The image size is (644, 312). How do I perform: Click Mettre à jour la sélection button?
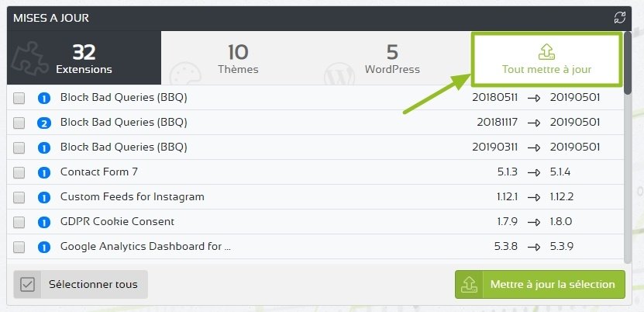coord(540,285)
